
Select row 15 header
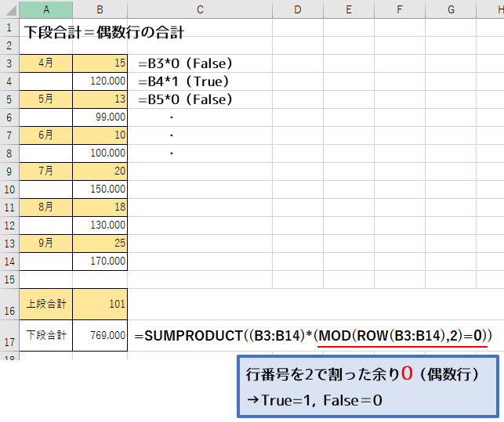(x=9, y=280)
